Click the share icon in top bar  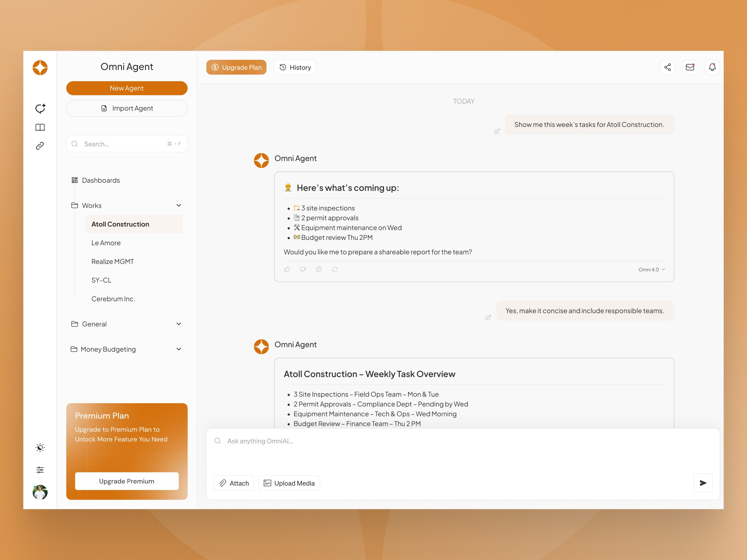pos(667,67)
